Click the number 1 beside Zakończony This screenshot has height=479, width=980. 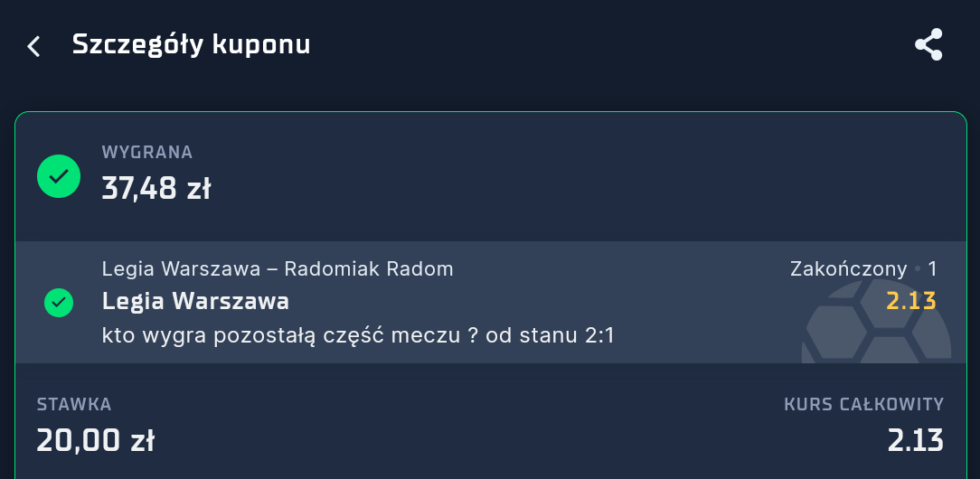click(x=933, y=268)
